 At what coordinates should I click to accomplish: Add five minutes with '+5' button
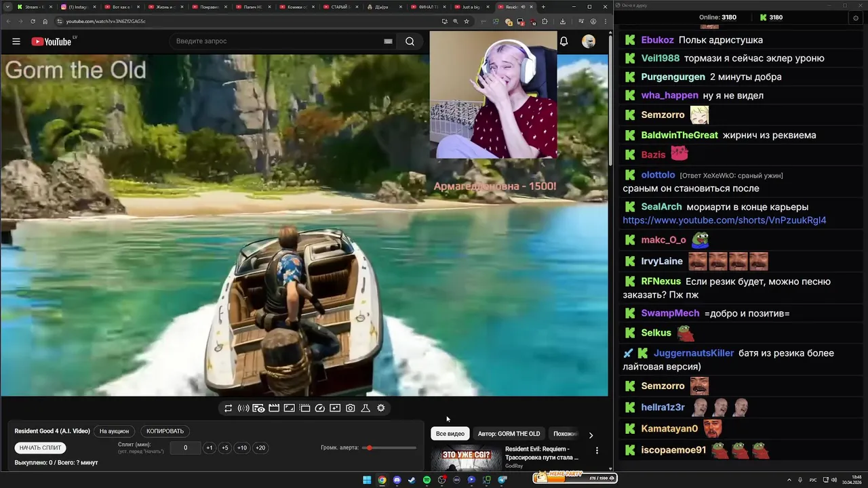pos(225,448)
